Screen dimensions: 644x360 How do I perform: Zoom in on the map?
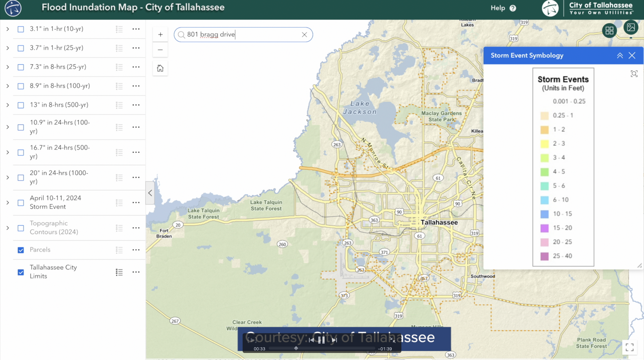pos(160,34)
